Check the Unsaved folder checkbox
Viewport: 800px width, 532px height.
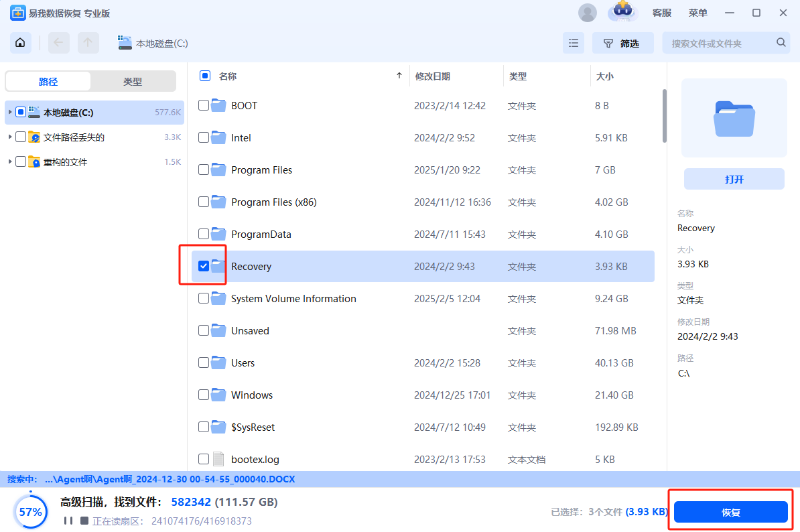tap(204, 330)
